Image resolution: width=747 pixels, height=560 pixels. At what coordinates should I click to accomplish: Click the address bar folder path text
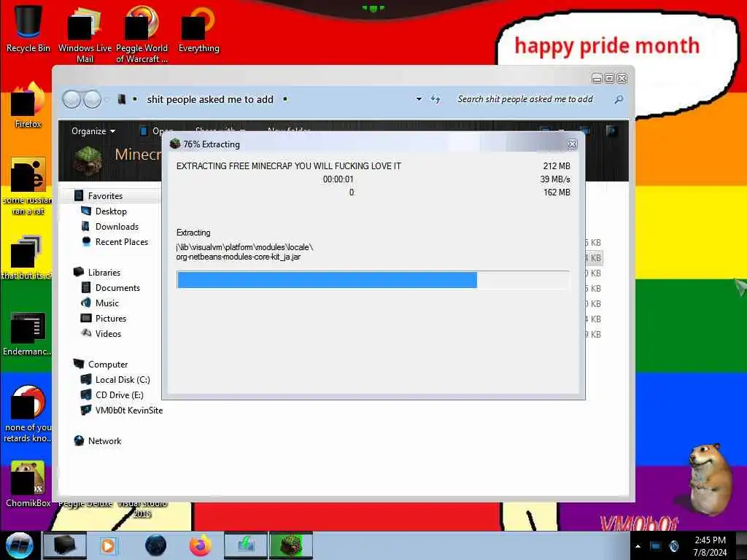(210, 99)
